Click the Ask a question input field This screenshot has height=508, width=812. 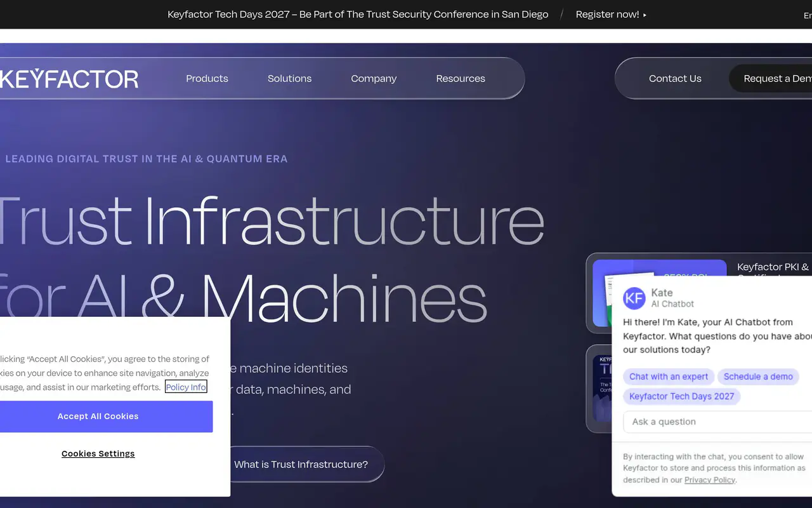coord(717,422)
